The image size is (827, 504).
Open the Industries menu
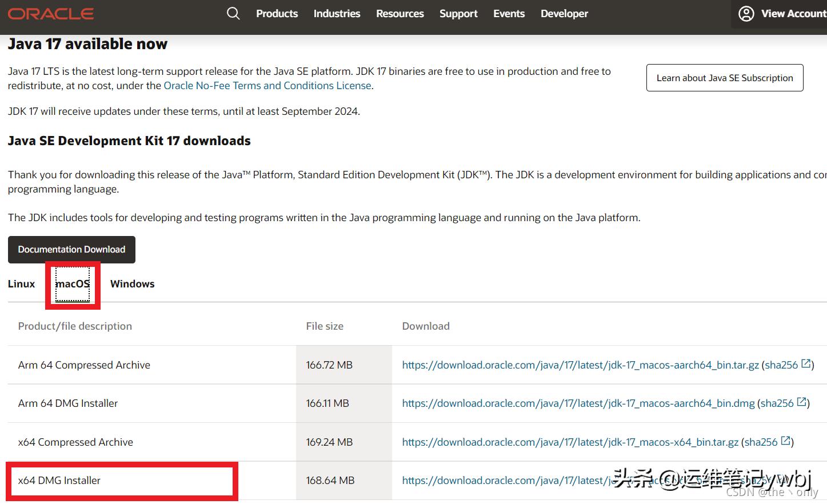click(337, 14)
